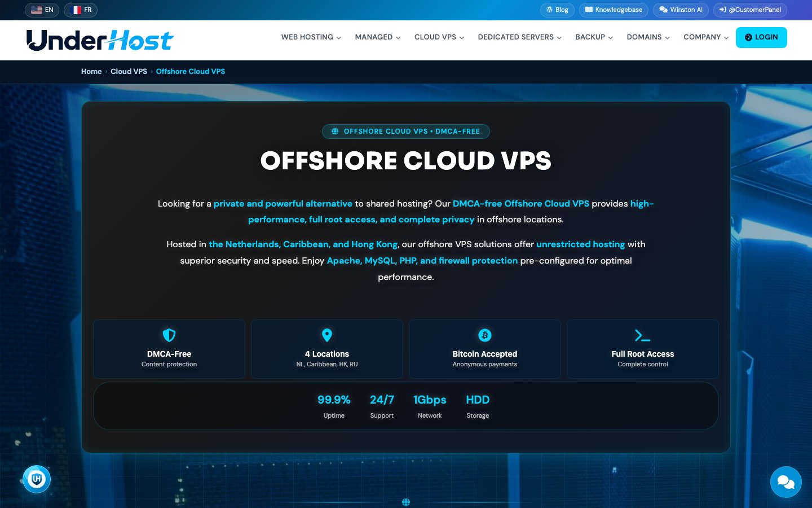The height and width of the screenshot is (508, 812).
Task: Click the Login button
Action: point(761,37)
